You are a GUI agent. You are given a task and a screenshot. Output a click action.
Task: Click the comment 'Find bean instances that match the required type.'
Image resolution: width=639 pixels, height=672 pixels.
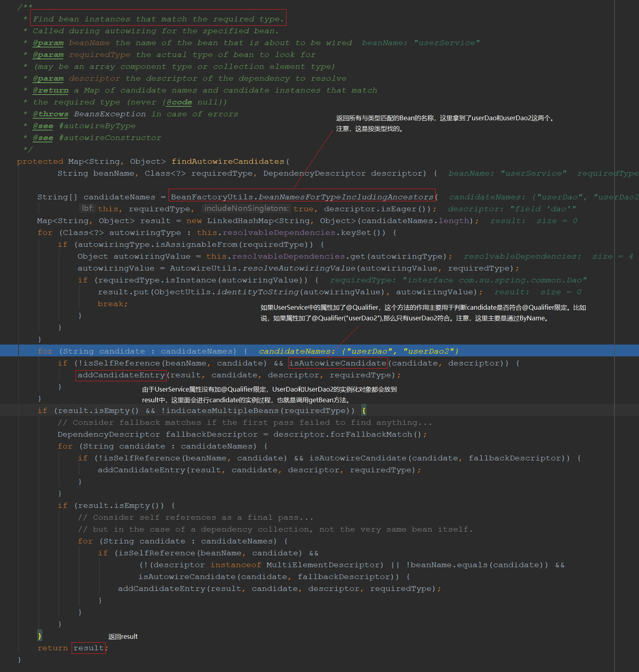pos(158,19)
